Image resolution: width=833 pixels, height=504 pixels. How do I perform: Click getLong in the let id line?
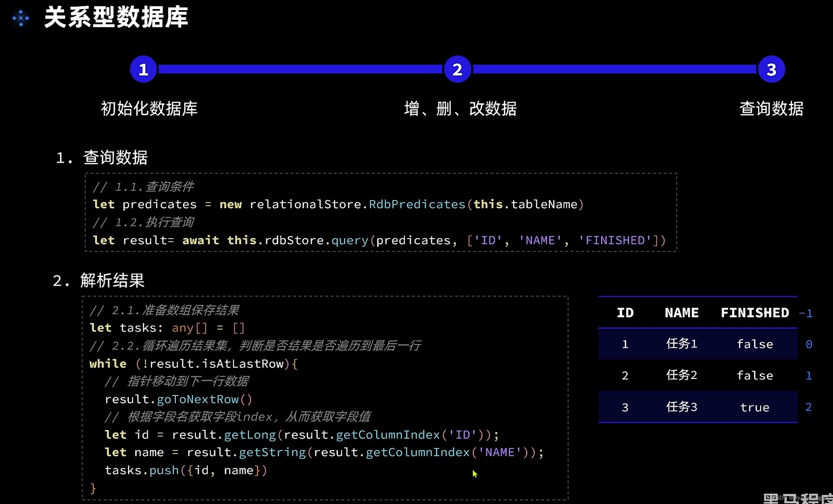(250, 435)
